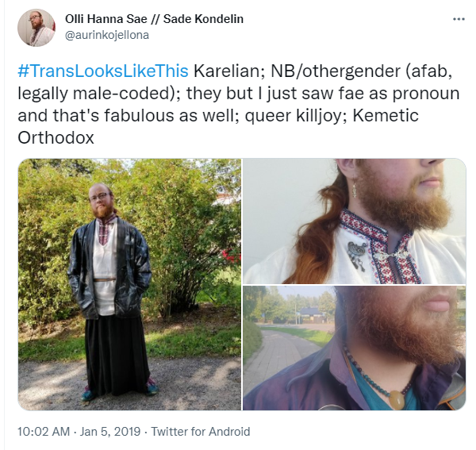Open the @aurinkojellona profile handle
The width and height of the screenshot is (476, 450).
coord(107,35)
